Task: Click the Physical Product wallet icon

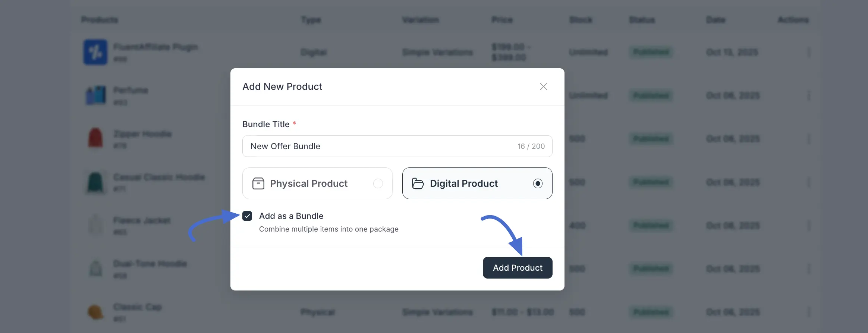Action: [x=259, y=183]
